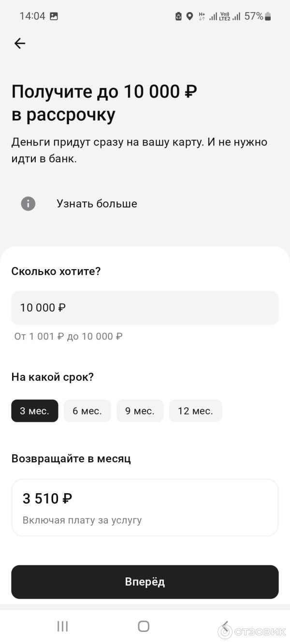Tap the 3 510 ₽ monthly payment card
Viewport: 290px width, 644px height.
(145, 507)
